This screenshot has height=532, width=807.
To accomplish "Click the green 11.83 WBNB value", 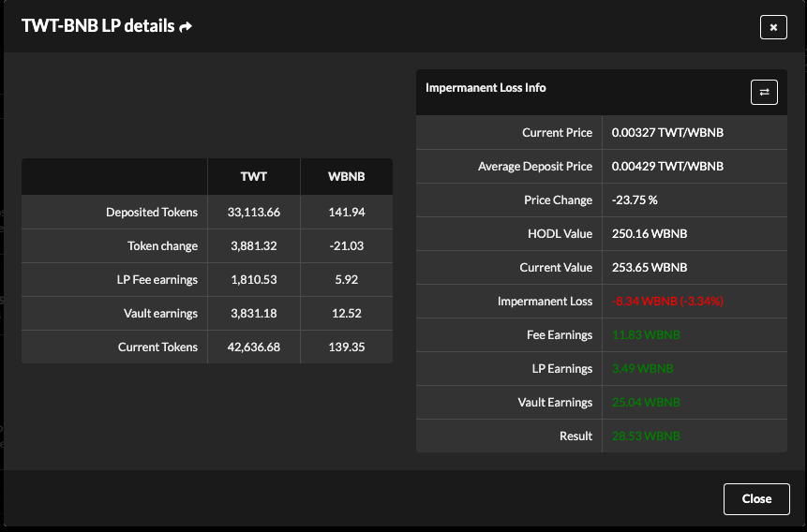I will click(x=646, y=335).
